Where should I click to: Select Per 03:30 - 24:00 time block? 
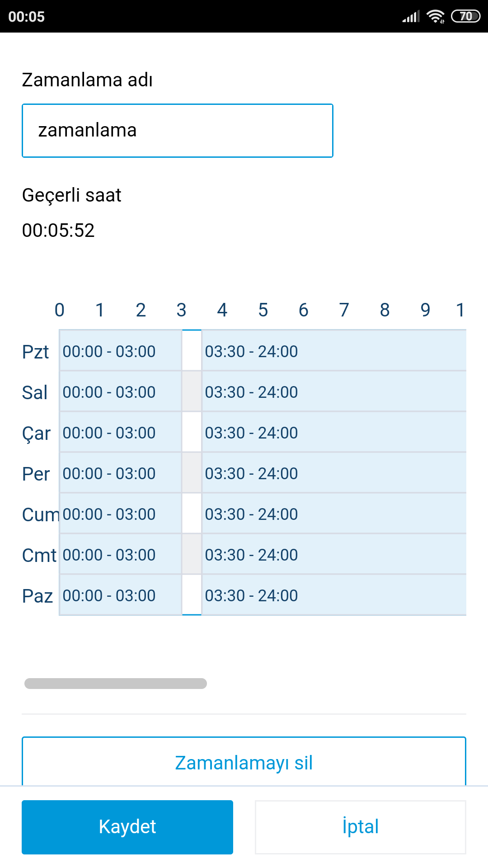click(x=334, y=473)
